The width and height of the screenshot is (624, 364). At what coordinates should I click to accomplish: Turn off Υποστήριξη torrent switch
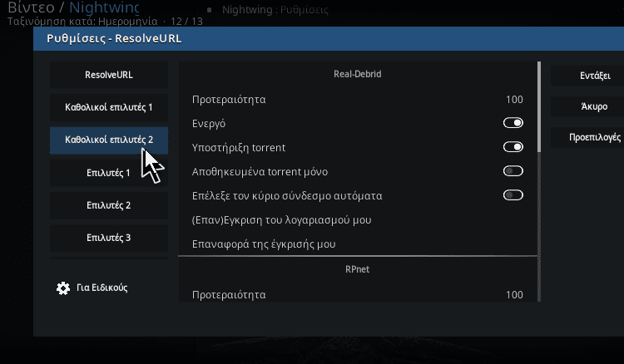(513, 147)
